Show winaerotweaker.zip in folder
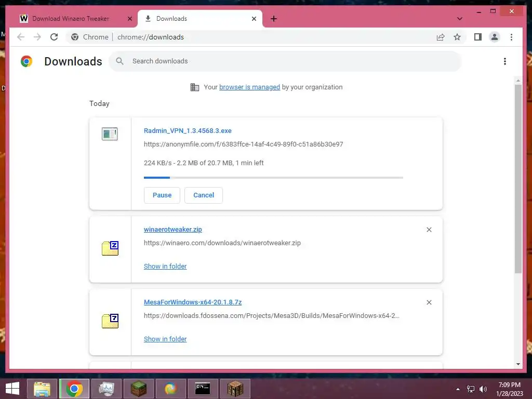The image size is (532, 399). pyautogui.click(x=165, y=267)
